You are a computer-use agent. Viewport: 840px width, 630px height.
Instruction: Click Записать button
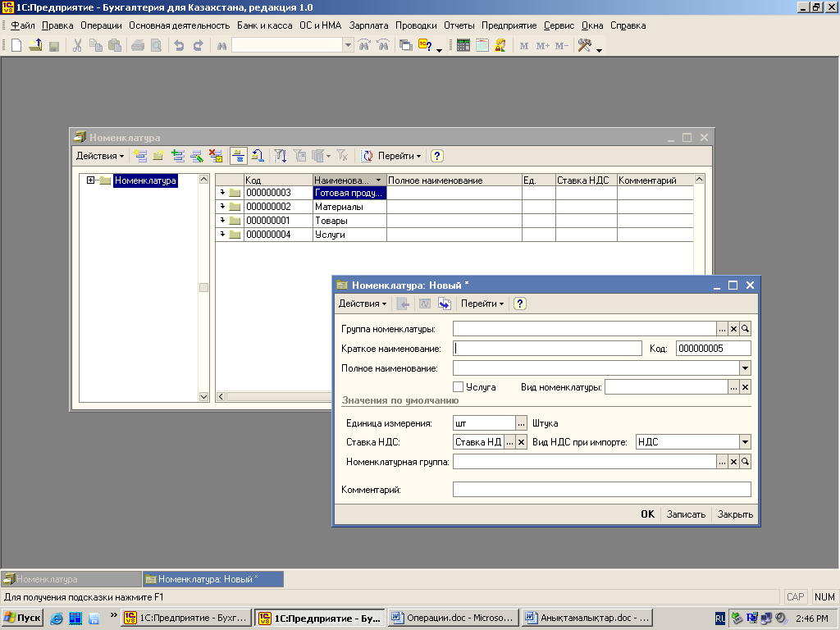pyautogui.click(x=686, y=514)
